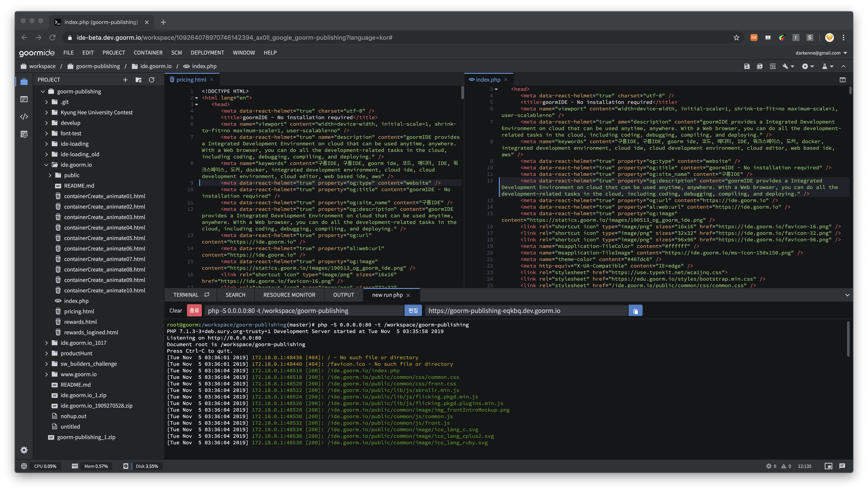Click the Save file toolbar icon

747,66
